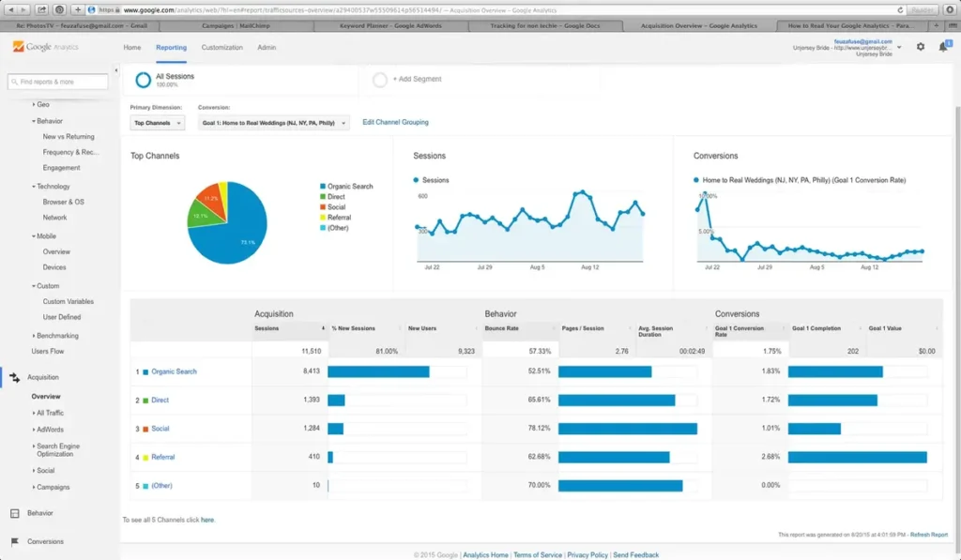Open the Goal 1 conversion dropdown
961x560 pixels.
[274, 123]
